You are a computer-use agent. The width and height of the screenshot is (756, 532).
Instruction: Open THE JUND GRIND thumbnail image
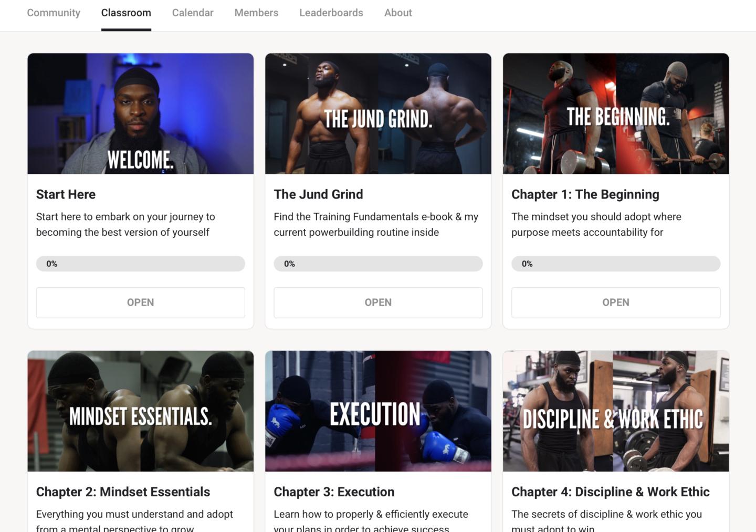[378, 113]
